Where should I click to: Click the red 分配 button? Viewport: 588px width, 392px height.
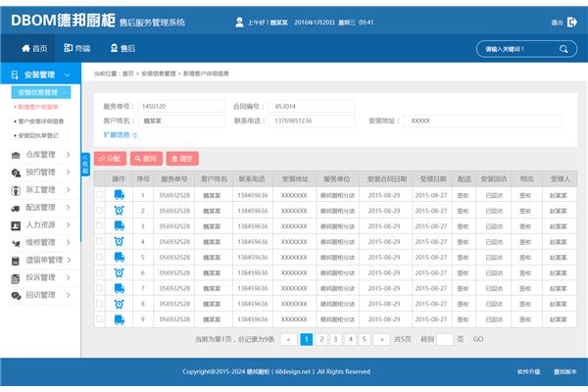(x=110, y=159)
